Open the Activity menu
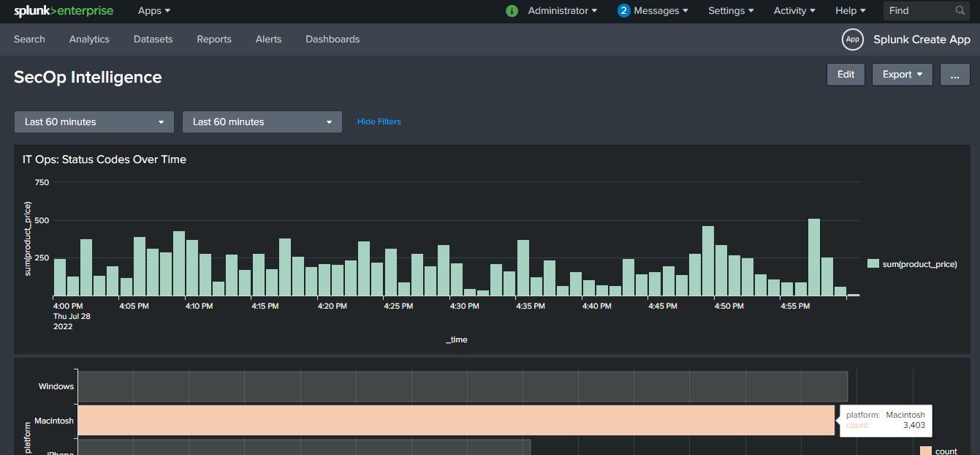Screen dimensions: 980x455 tap(794, 11)
